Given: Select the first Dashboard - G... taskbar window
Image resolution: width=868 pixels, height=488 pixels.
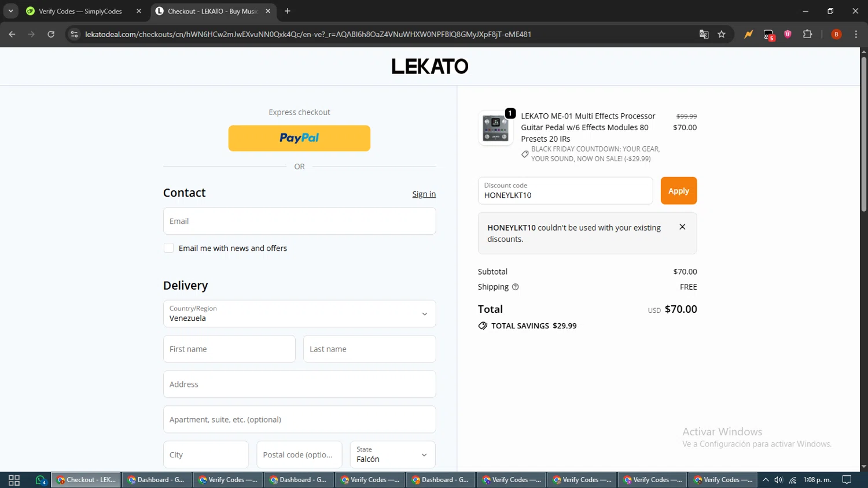Looking at the screenshot, I should pyautogui.click(x=157, y=480).
